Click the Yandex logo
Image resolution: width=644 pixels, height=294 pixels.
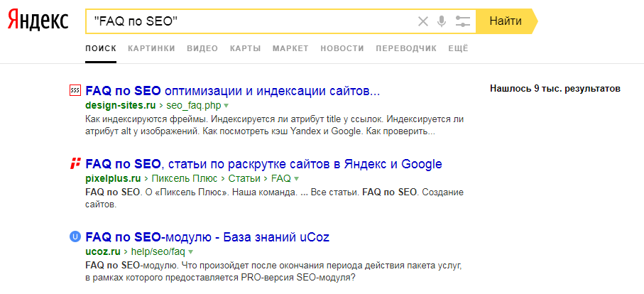click(38, 21)
